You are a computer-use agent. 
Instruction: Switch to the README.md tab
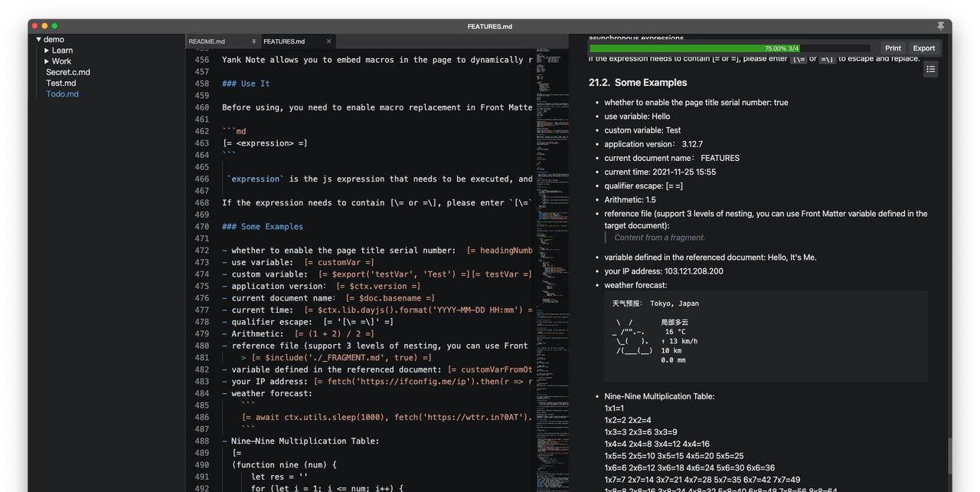[207, 41]
